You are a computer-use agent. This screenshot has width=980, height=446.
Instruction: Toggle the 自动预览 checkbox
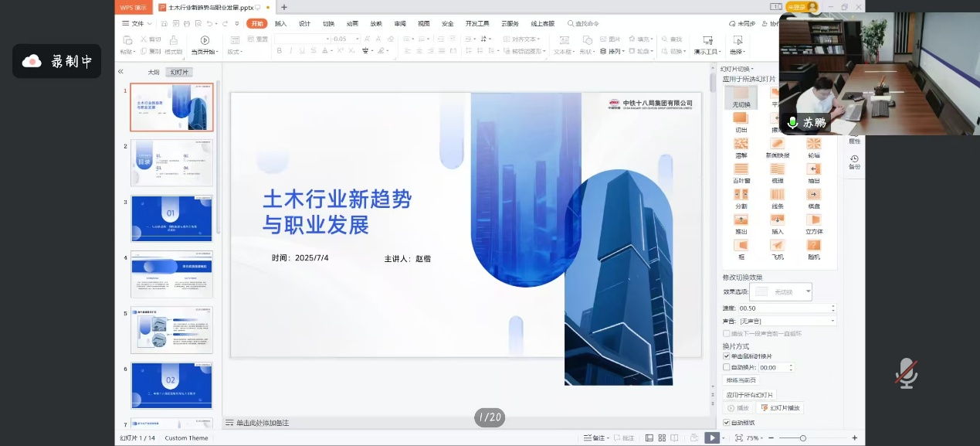click(x=726, y=423)
